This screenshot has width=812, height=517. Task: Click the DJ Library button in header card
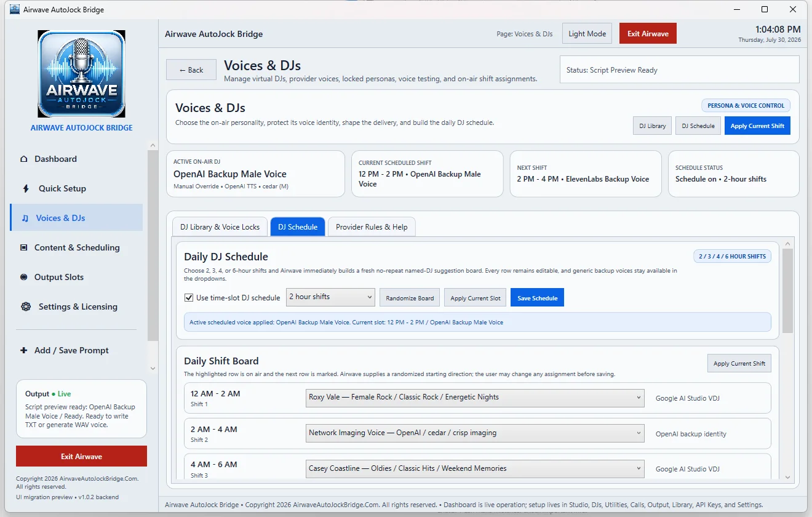click(x=652, y=126)
